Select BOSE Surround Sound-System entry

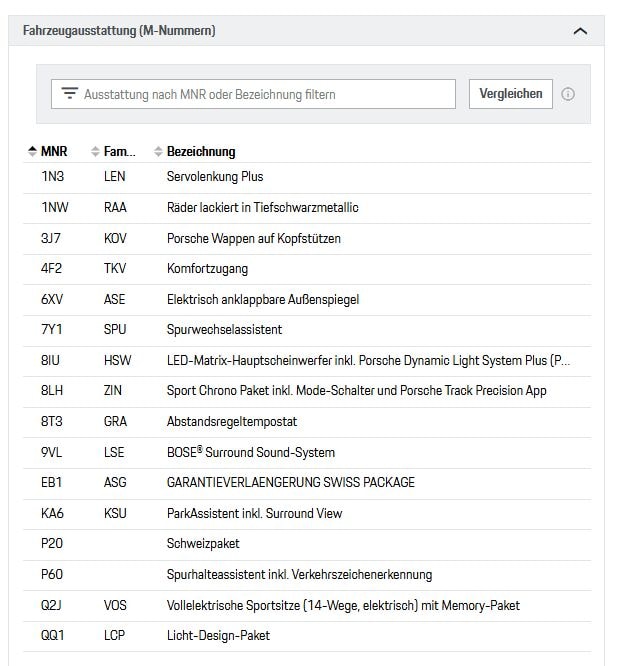coord(251,452)
